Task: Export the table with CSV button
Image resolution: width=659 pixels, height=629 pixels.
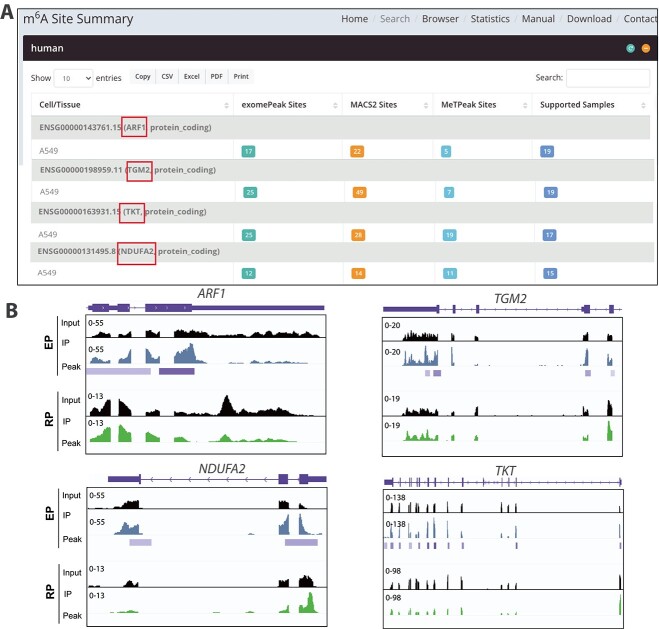Action: (167, 76)
